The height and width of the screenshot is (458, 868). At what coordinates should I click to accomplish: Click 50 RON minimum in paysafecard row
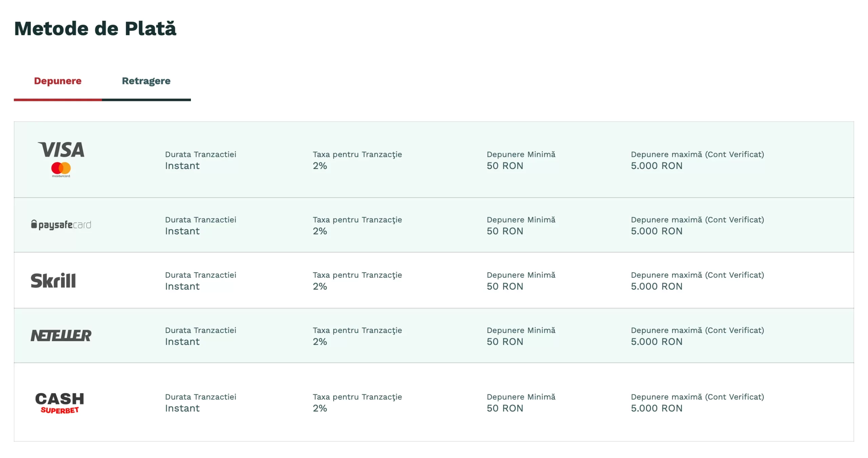click(505, 231)
